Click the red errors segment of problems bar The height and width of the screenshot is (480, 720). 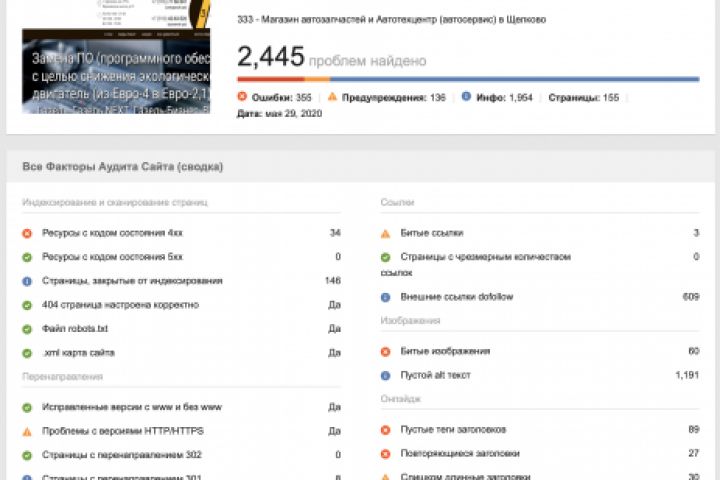coord(270,79)
